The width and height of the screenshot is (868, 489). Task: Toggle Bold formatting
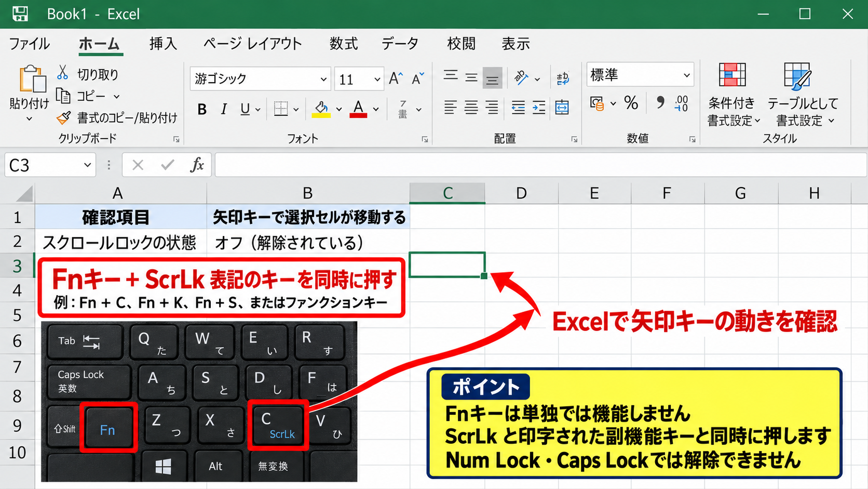[x=202, y=109]
